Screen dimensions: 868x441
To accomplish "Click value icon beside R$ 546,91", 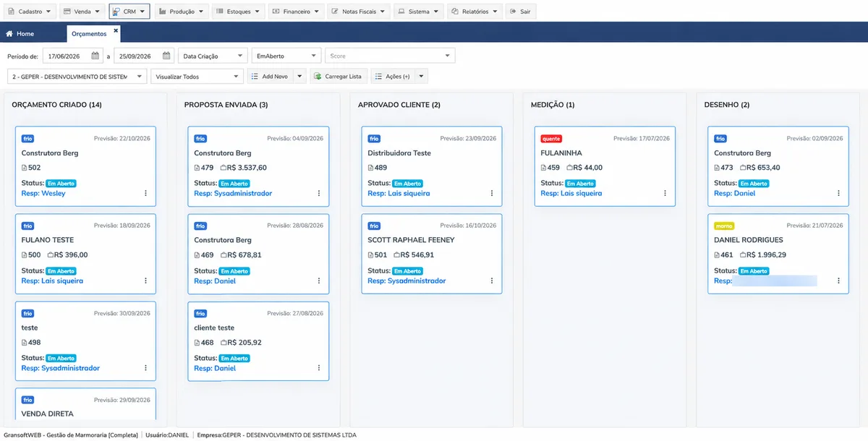I will tap(397, 255).
